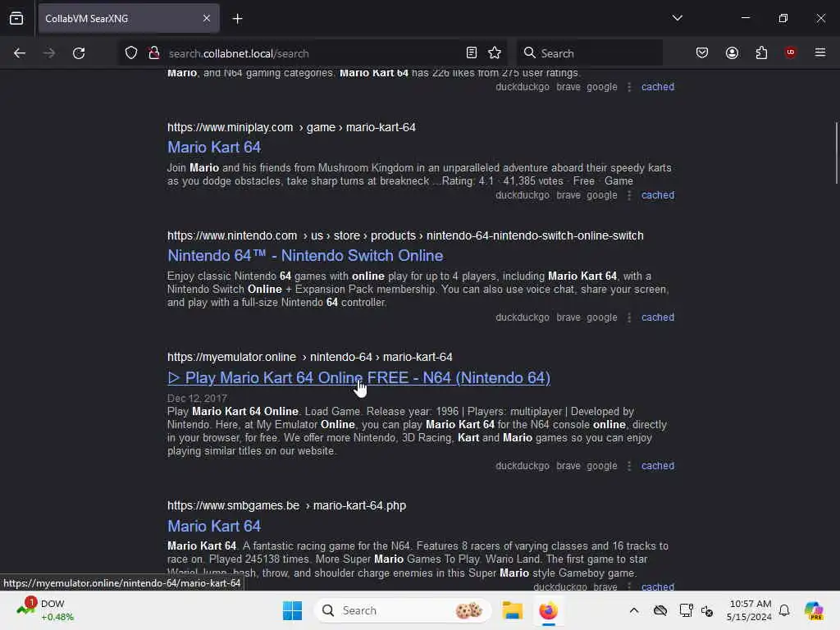This screenshot has height=630, width=840.
Task: Open cached version of Nintendo result
Action: tap(658, 317)
